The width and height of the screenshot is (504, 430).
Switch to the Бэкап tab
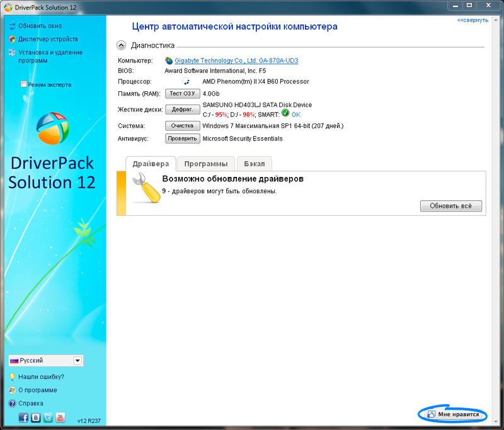pyautogui.click(x=255, y=164)
